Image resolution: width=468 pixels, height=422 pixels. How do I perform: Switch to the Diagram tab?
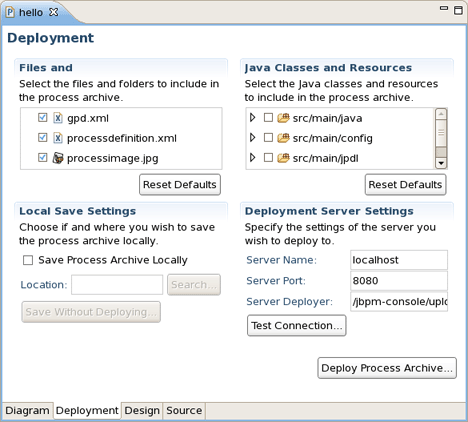tap(27, 410)
